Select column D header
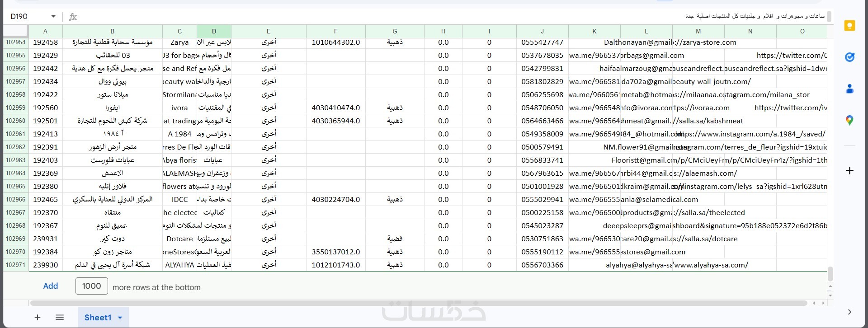The width and height of the screenshot is (868, 328). point(214,31)
